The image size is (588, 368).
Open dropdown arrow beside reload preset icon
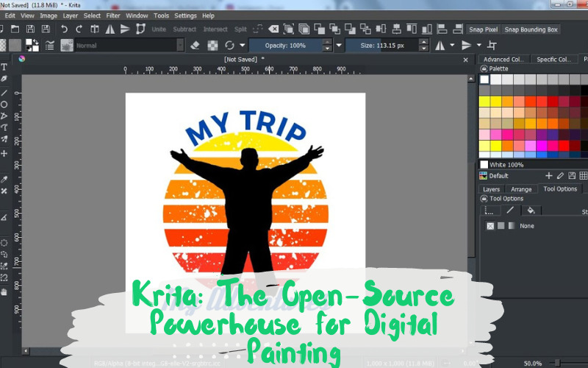(243, 46)
